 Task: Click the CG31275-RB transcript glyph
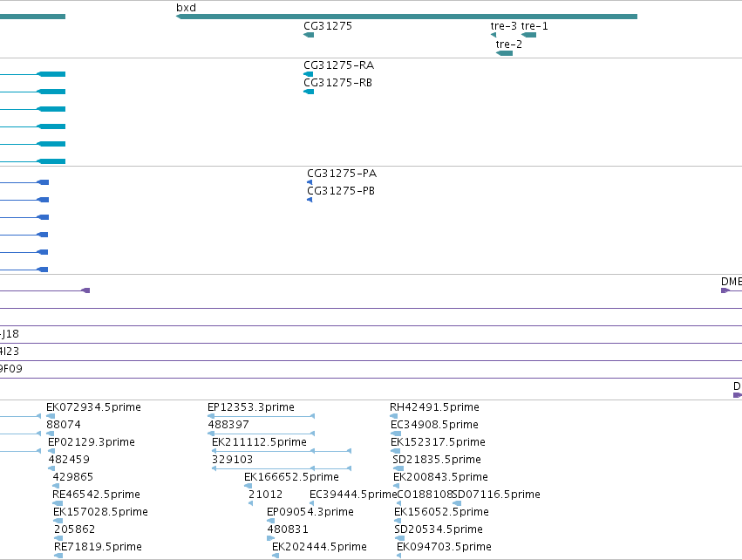(309, 92)
